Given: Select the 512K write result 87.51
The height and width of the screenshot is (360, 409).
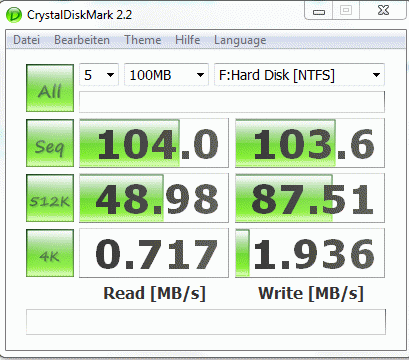Looking at the screenshot, I should (x=310, y=198).
